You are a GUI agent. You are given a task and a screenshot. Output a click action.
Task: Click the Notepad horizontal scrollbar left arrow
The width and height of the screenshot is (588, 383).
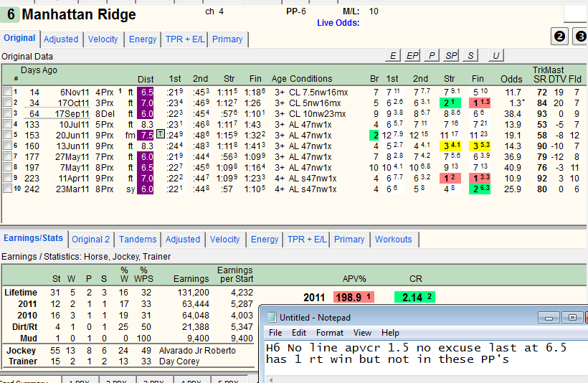[270, 379]
